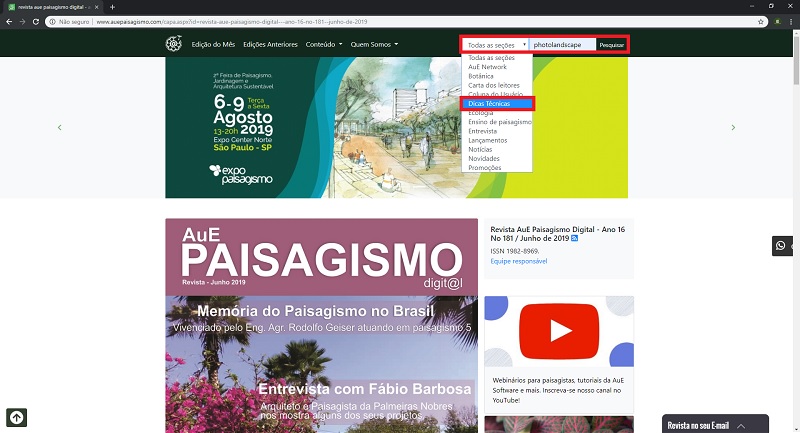Reload the page with refresh icon

tap(36, 21)
